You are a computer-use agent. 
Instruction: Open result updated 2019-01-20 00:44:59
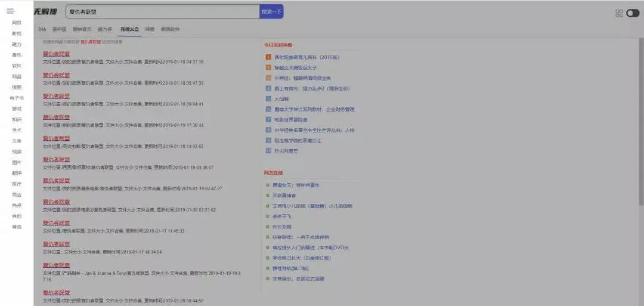[56, 293]
